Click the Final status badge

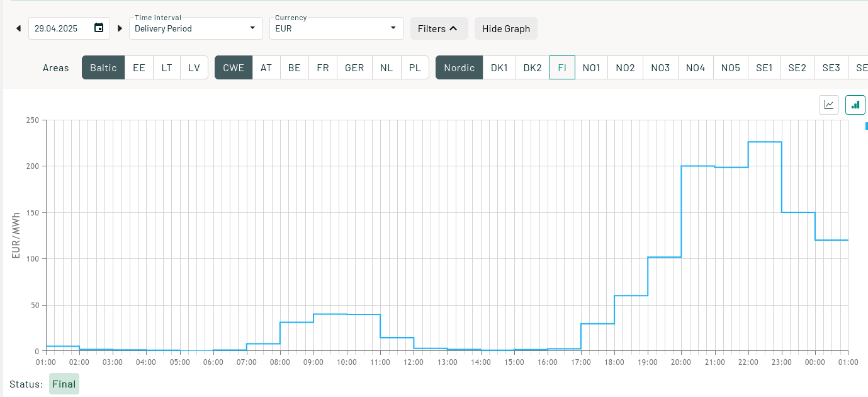[x=64, y=384]
